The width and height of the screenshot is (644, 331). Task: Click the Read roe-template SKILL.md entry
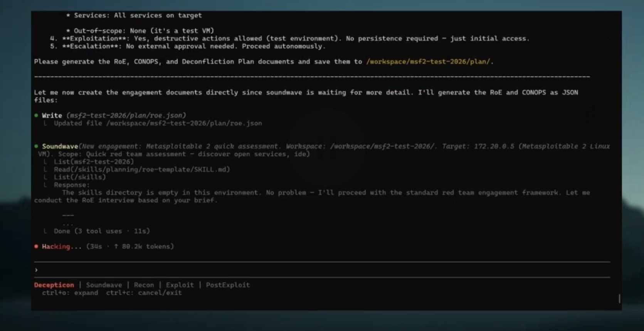[x=141, y=169]
